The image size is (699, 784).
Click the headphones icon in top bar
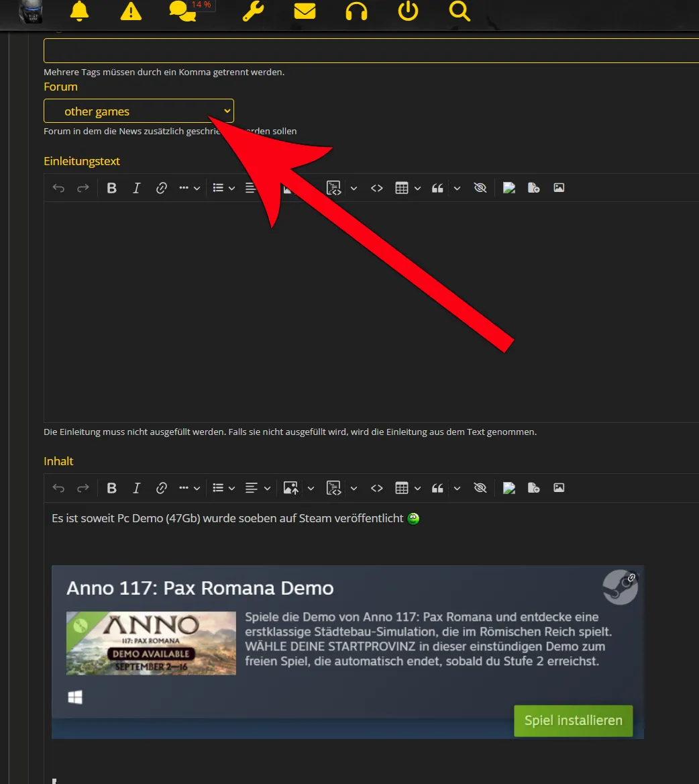coord(356,11)
